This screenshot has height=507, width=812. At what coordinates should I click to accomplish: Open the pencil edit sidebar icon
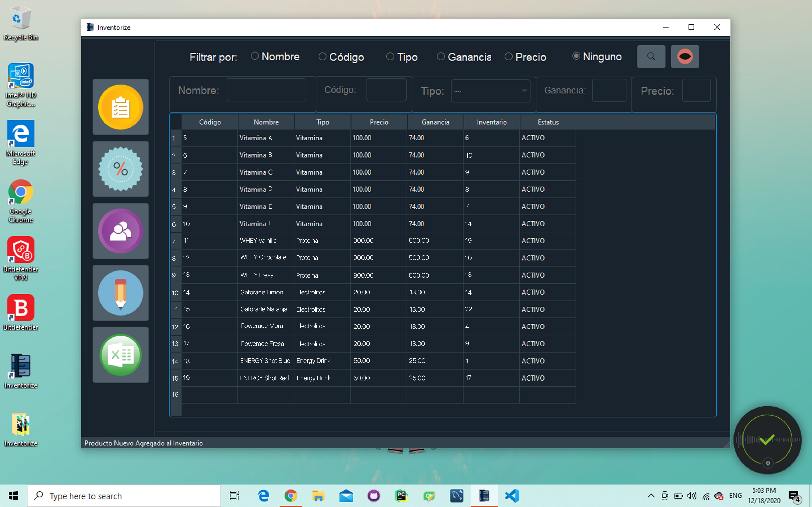(x=121, y=293)
